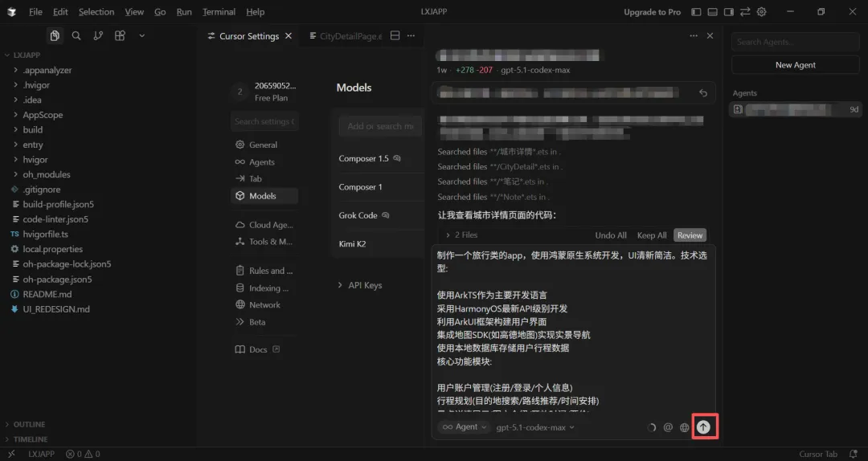Insert web search with globe icon

(x=685, y=427)
